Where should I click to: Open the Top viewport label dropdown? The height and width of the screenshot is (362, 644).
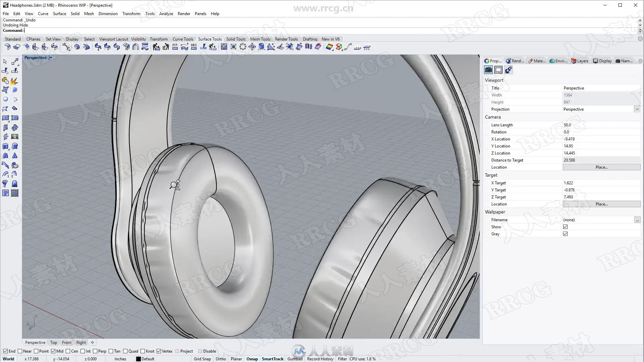pyautogui.click(x=53, y=342)
